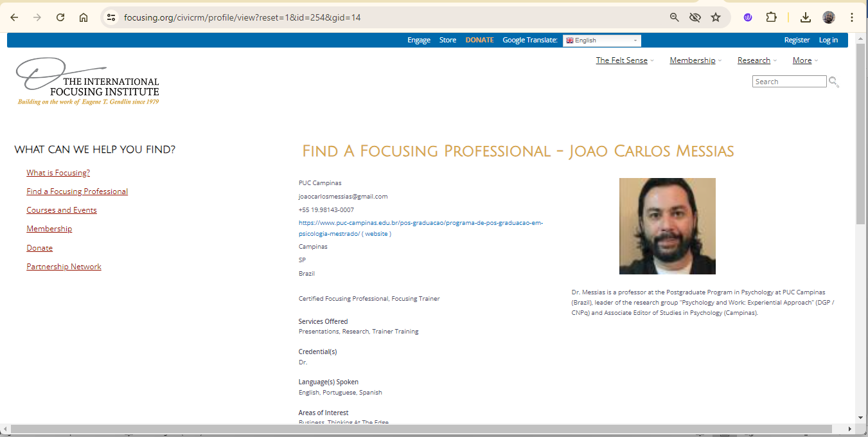Click the crossed-eye tracking protection icon
Screen dimensions: 868x437
coord(695,17)
